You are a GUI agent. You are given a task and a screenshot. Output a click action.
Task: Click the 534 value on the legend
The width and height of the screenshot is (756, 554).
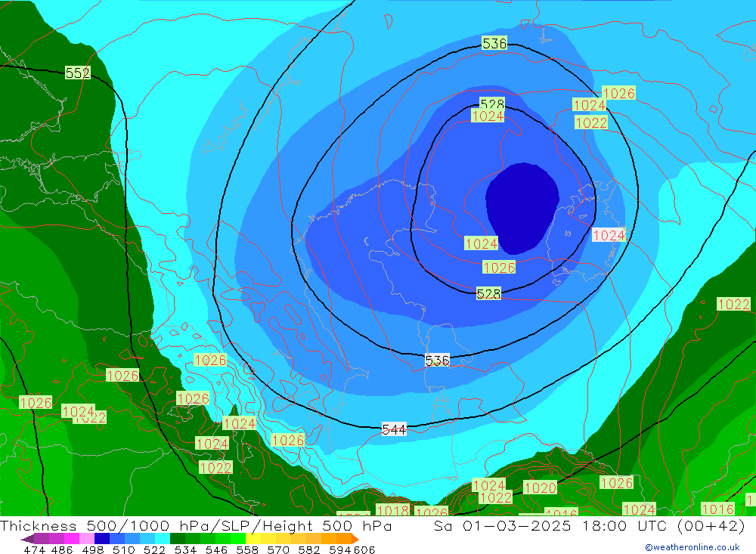185,549
